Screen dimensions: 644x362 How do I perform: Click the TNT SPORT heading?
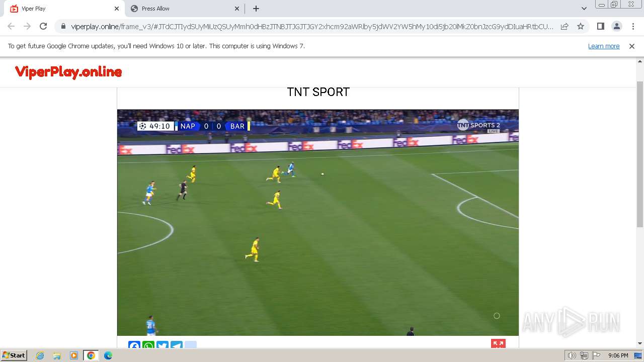318,92
